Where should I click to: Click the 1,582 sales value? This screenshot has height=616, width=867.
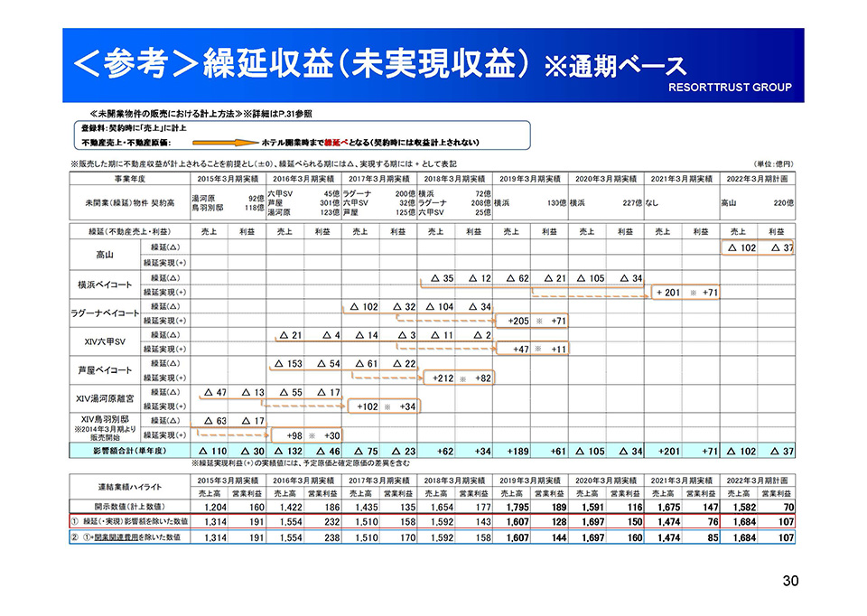point(744,507)
